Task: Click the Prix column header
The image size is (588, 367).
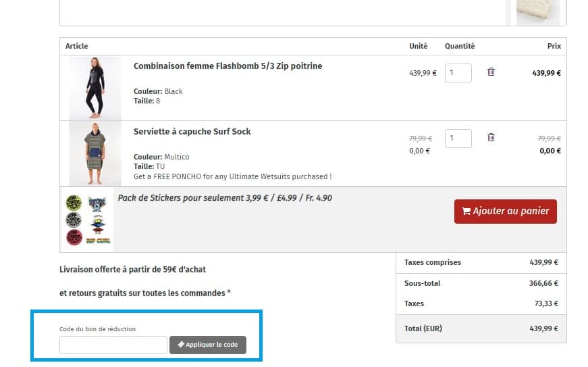Action: coord(554,46)
